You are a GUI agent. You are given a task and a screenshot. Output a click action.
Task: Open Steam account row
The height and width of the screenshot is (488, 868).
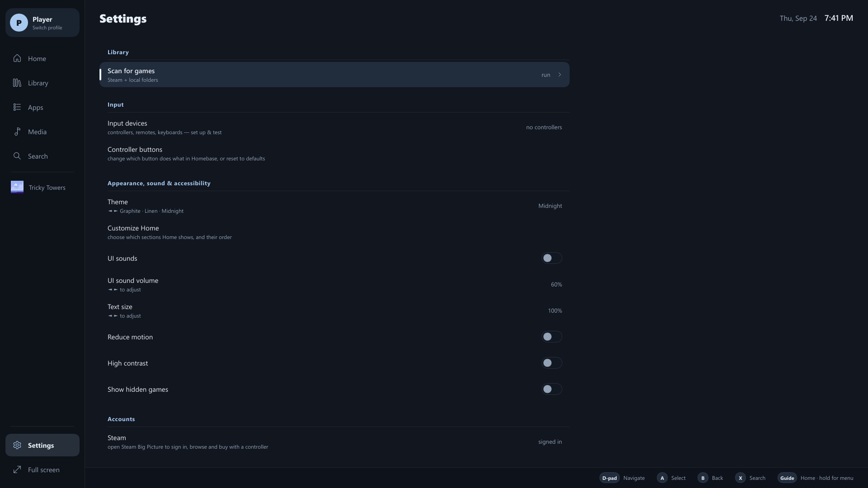[335, 441]
